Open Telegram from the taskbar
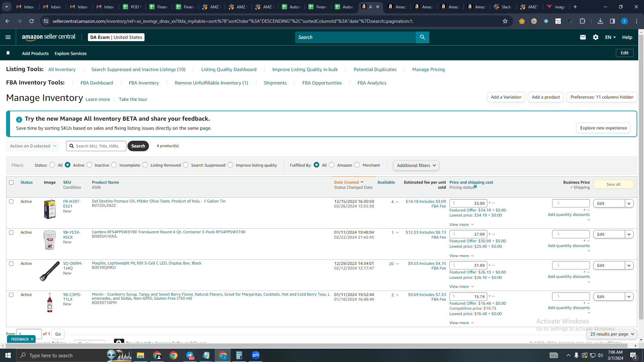644x362 pixels. click(190, 355)
